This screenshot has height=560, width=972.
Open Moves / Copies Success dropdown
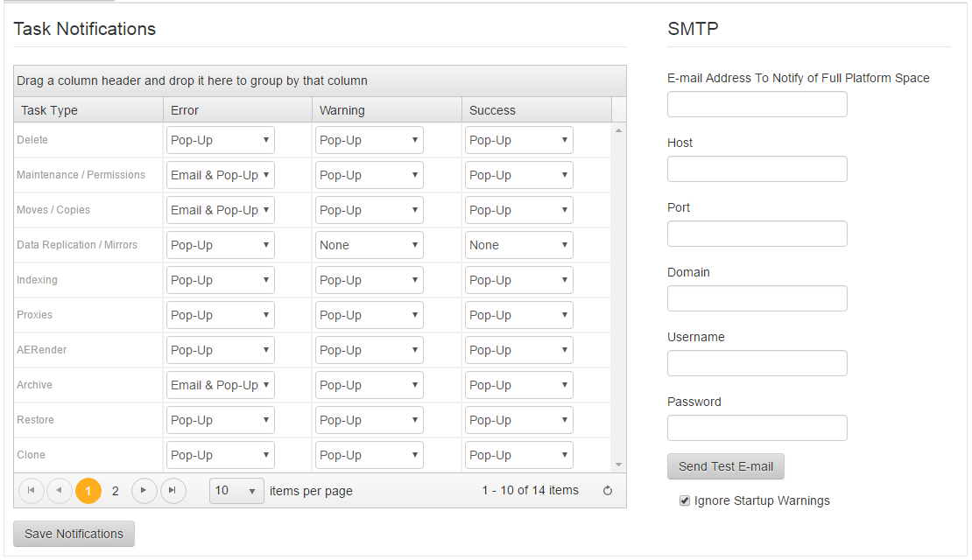click(519, 210)
